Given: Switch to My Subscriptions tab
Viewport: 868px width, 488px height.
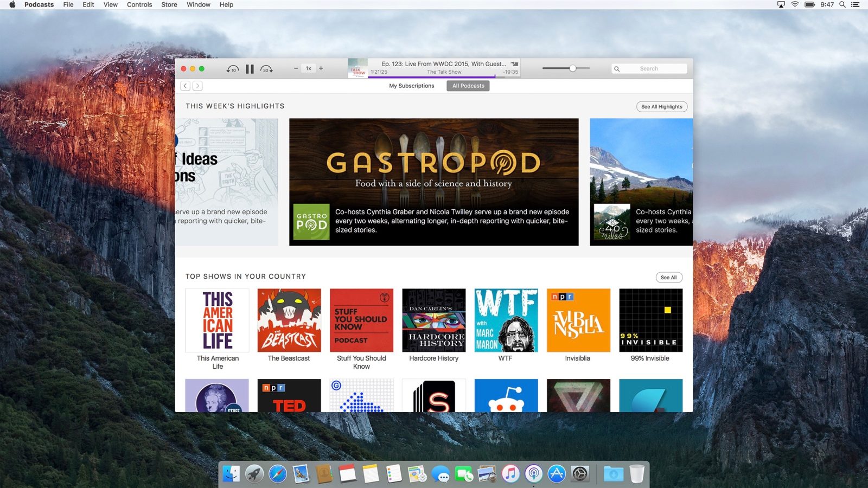Looking at the screenshot, I should pos(411,86).
